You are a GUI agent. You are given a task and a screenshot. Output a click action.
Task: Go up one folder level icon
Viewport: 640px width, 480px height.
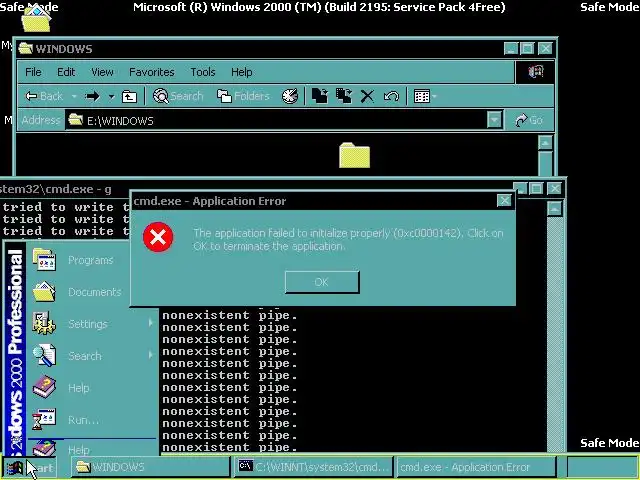coord(129,96)
